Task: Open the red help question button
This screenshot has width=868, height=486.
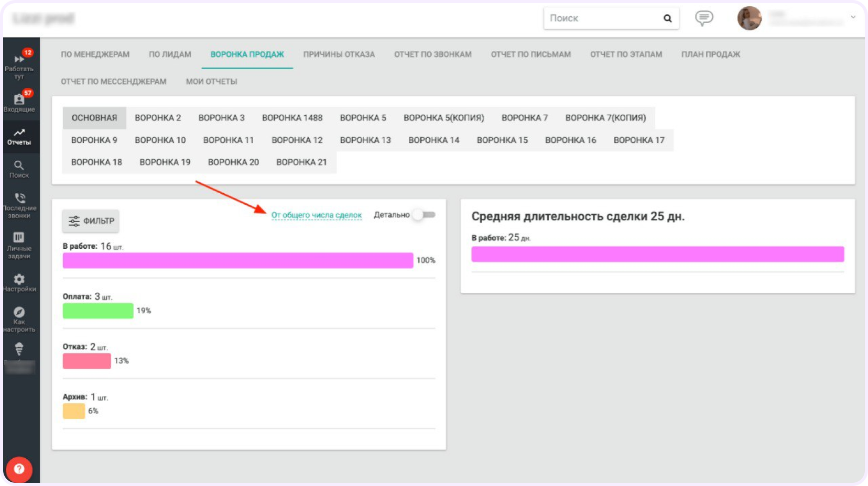Action: click(x=19, y=469)
